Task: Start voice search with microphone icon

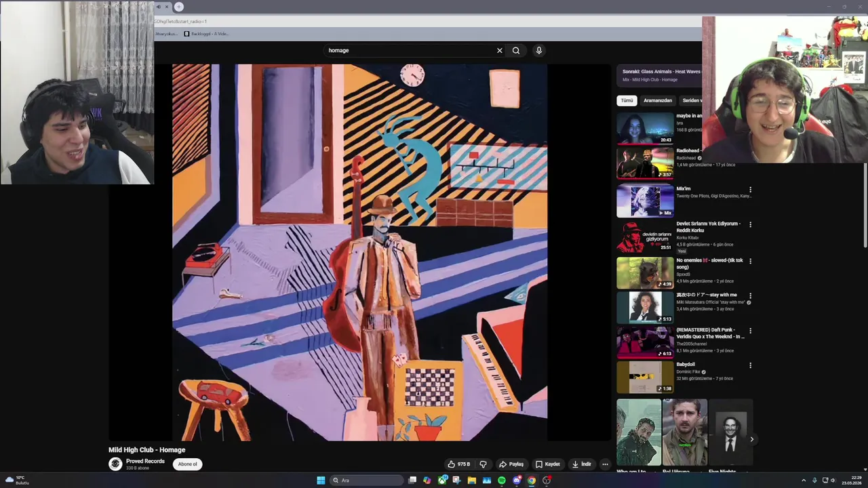Action: tap(538, 50)
